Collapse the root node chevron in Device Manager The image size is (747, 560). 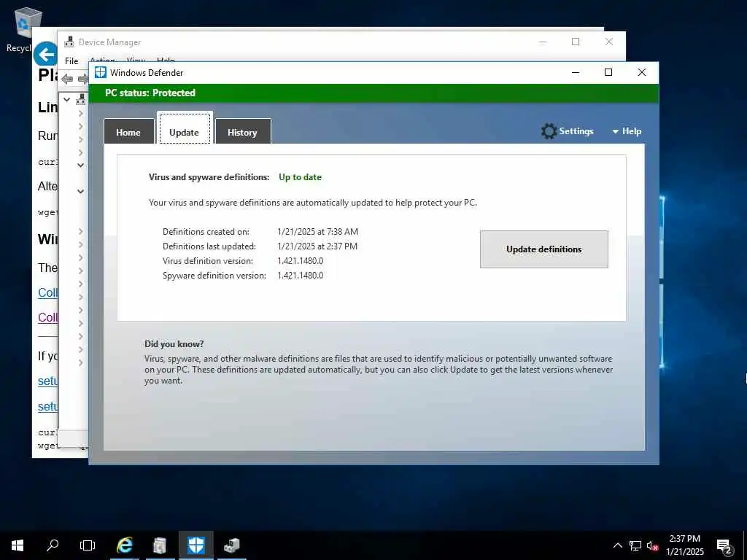tap(67, 99)
